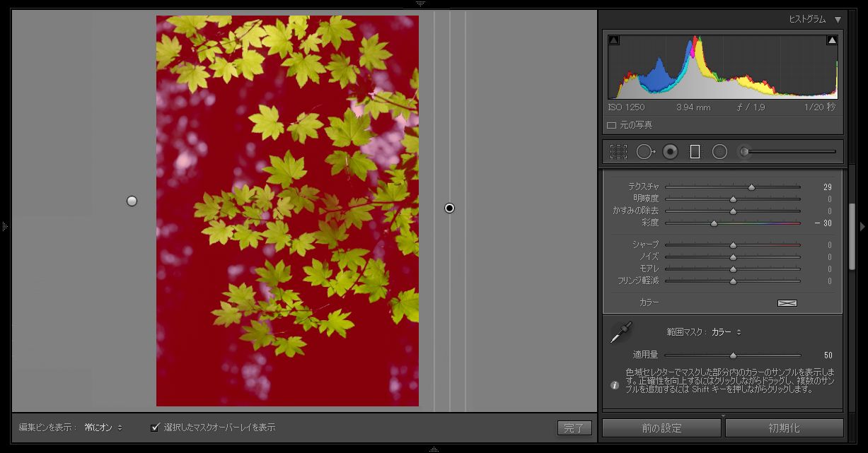The width and height of the screenshot is (868, 453).
Task: Click the ノイズ slider handle
Action: [733, 257]
